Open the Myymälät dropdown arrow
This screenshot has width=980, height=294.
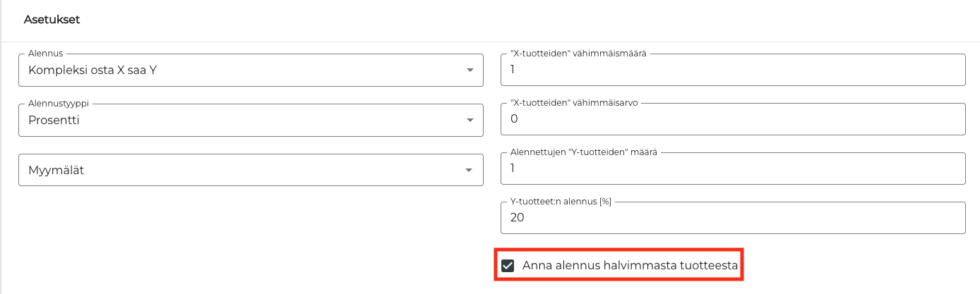(470, 170)
